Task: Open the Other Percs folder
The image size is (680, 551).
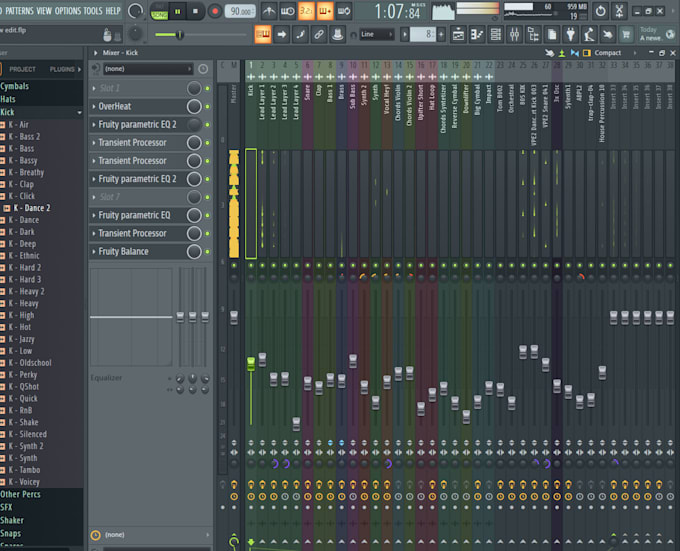Action: click(x=20, y=495)
